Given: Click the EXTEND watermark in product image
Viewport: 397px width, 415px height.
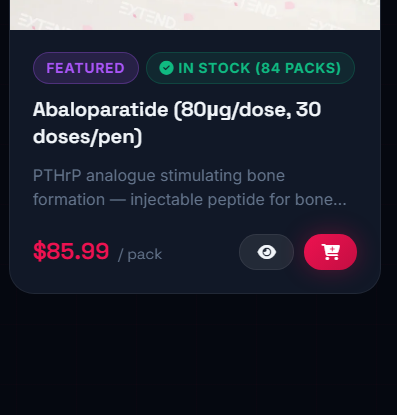Looking at the screenshot, I should coord(148,15).
